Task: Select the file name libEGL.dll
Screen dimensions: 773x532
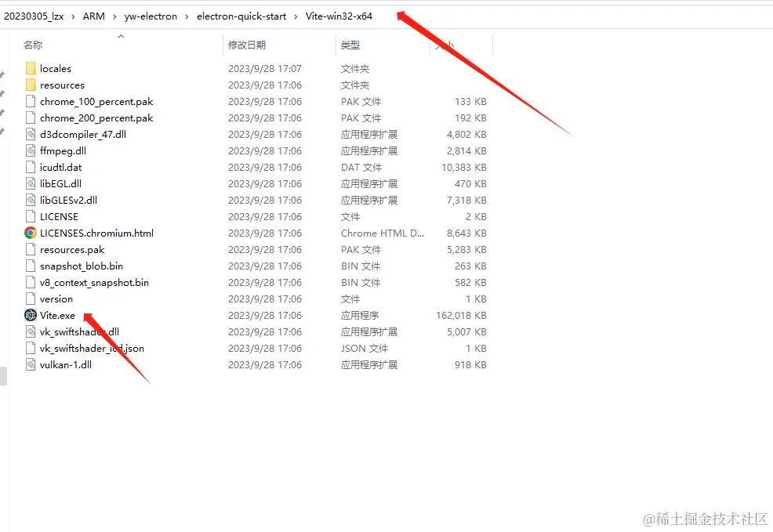Action: point(60,184)
